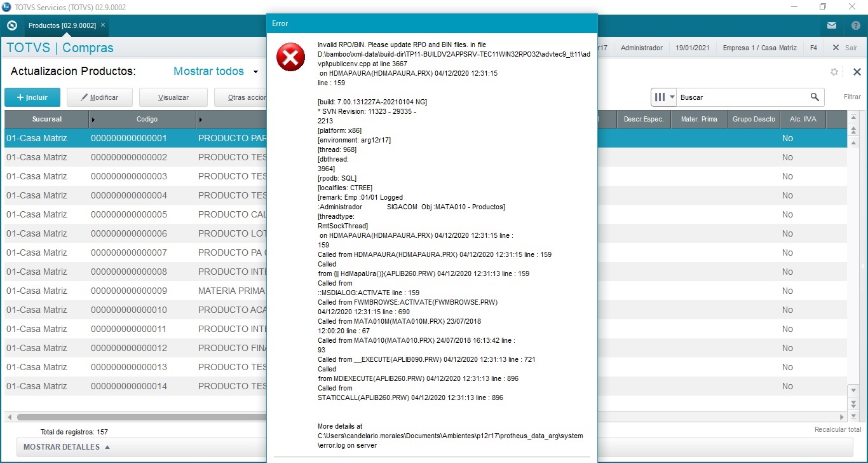This screenshot has height=463, width=868.
Task: Click the horizontal scrollbar right arrow
Action: (842, 417)
